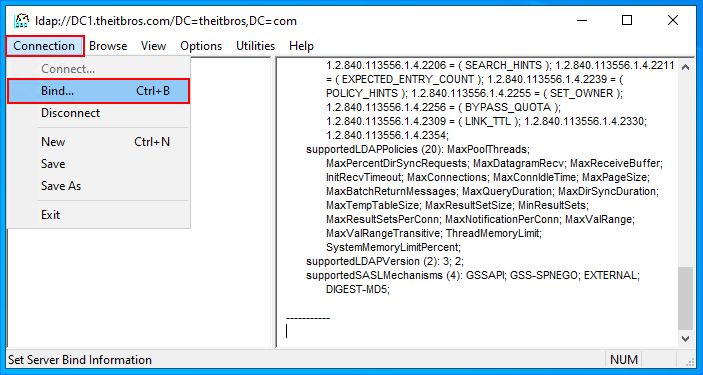Click status bar text 'Set Server Bind Information'
The width and height of the screenshot is (703, 375).
click(x=80, y=360)
